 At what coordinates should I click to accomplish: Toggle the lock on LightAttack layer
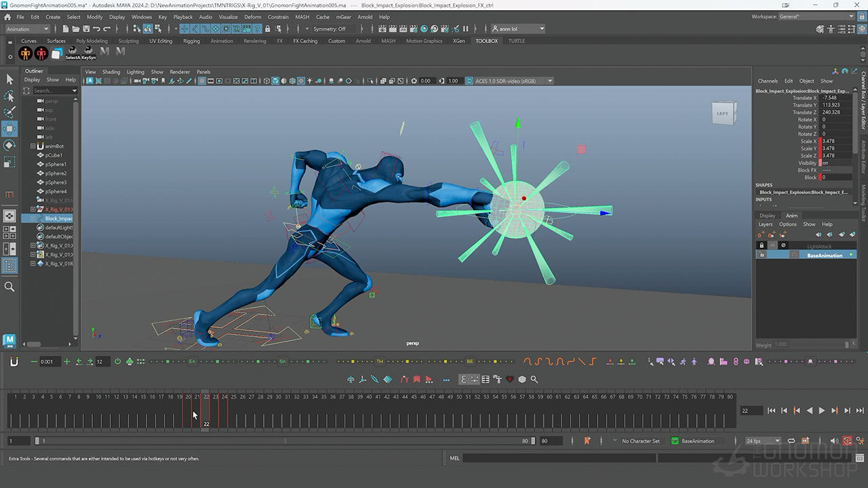(x=762, y=245)
